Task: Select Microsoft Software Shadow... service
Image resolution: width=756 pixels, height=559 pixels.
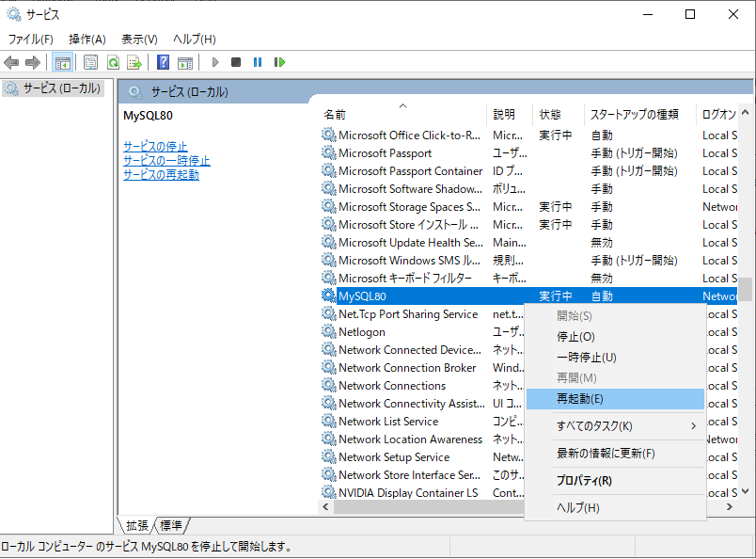Action: pos(528,189)
